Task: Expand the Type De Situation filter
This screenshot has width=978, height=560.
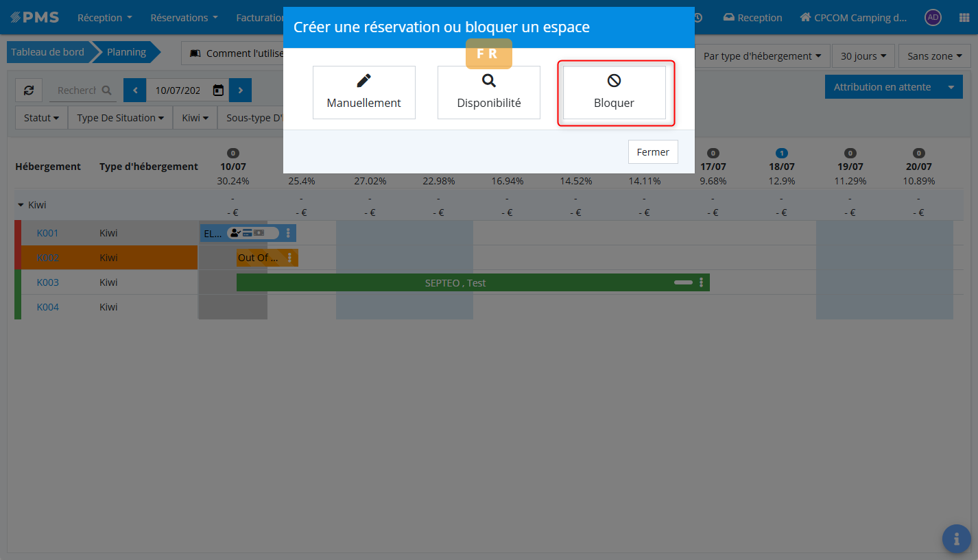Action: 120,118
